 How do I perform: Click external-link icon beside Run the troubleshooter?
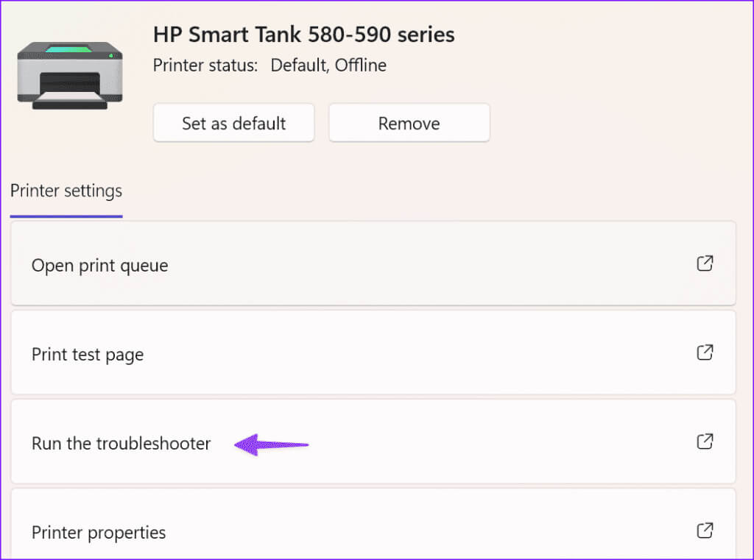coord(705,442)
